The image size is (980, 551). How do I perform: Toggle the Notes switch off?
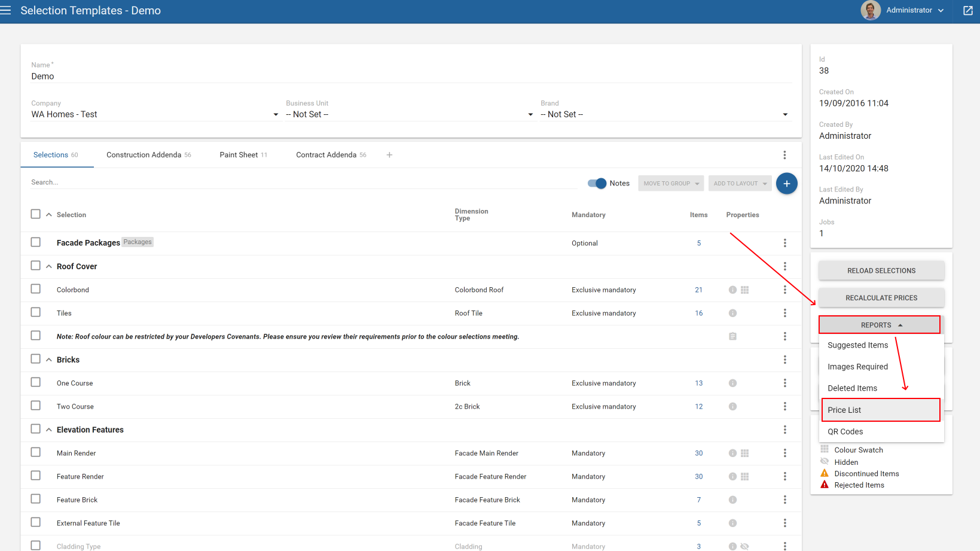597,183
